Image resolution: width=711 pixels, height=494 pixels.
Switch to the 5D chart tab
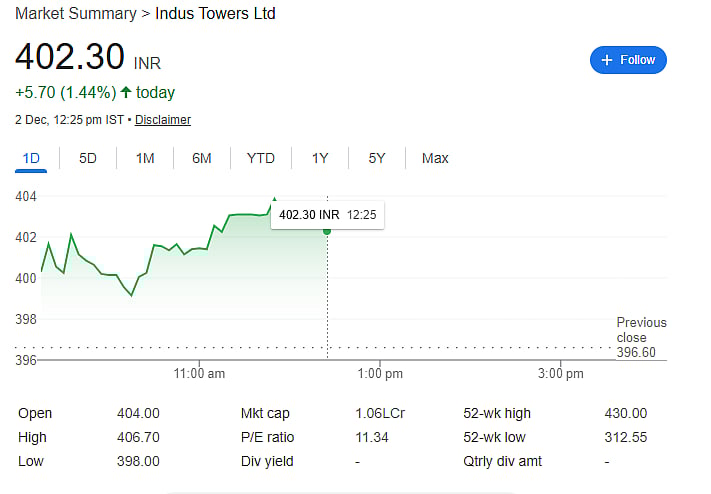pos(88,158)
